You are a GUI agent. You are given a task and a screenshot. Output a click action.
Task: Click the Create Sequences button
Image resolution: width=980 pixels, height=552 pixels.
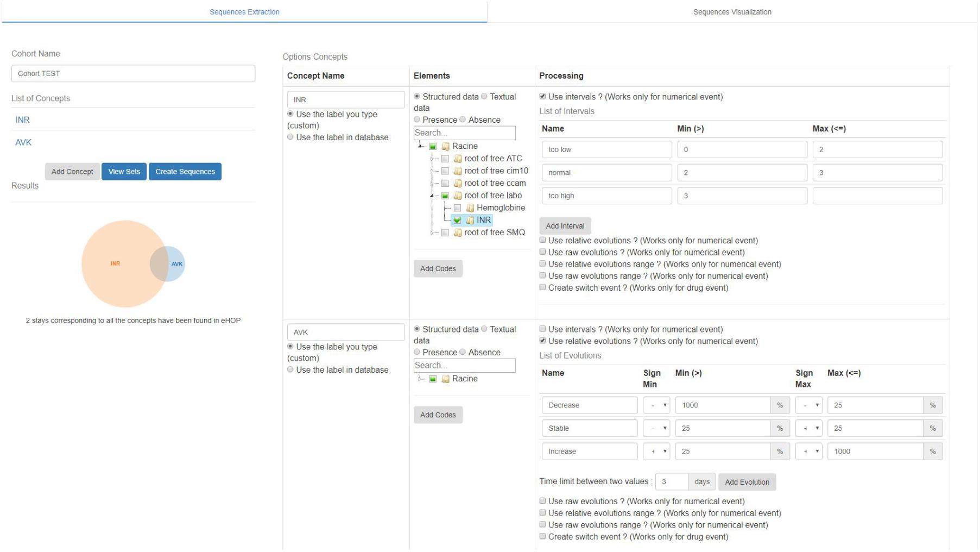tap(185, 172)
